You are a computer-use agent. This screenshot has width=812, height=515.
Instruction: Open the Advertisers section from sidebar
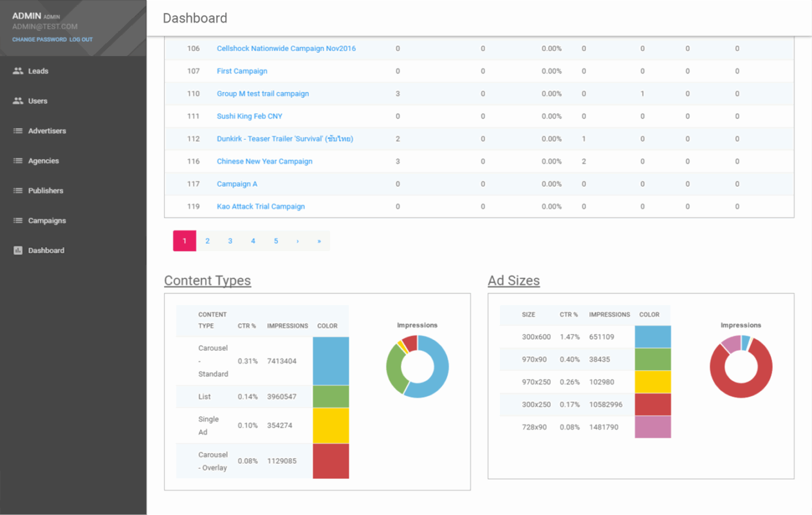coord(47,131)
